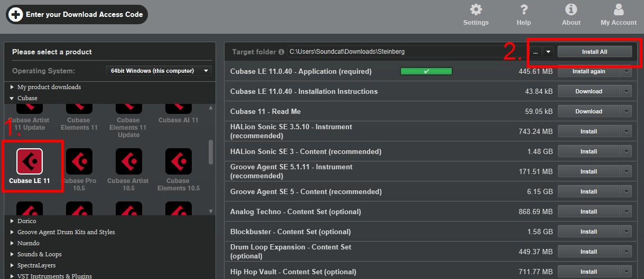The width and height of the screenshot is (644, 279).
Task: Select the Cubase LE 11 product icon
Action: (x=30, y=161)
